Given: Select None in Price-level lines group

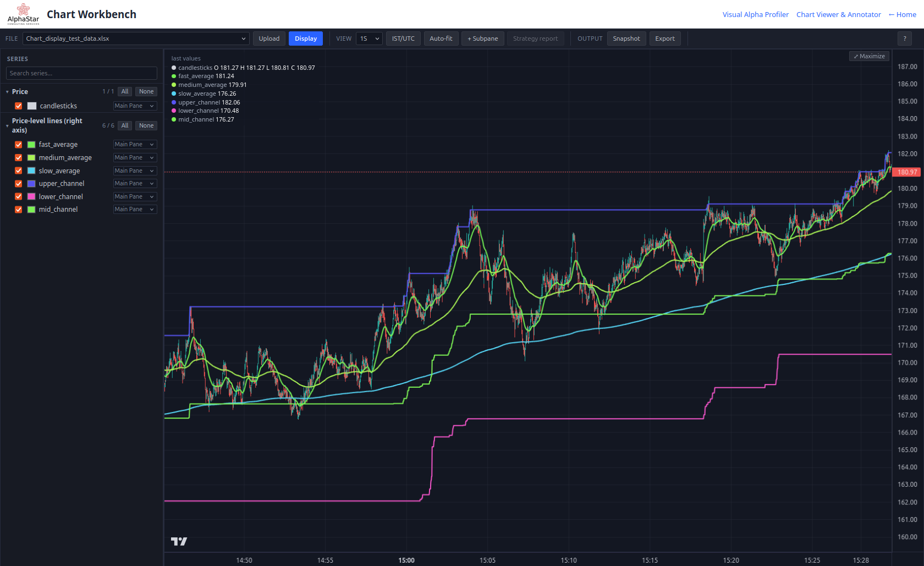Looking at the screenshot, I should coord(146,125).
